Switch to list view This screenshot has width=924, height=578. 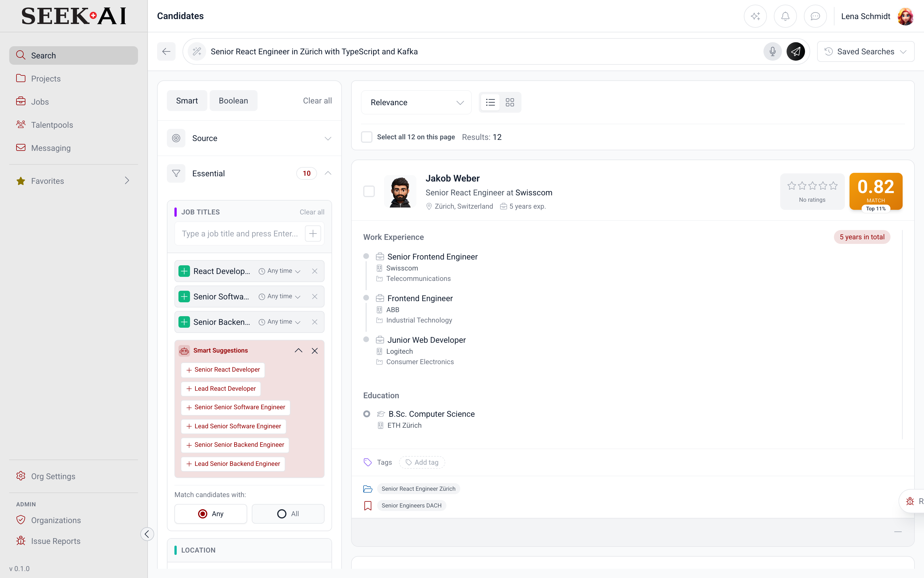tap(490, 102)
